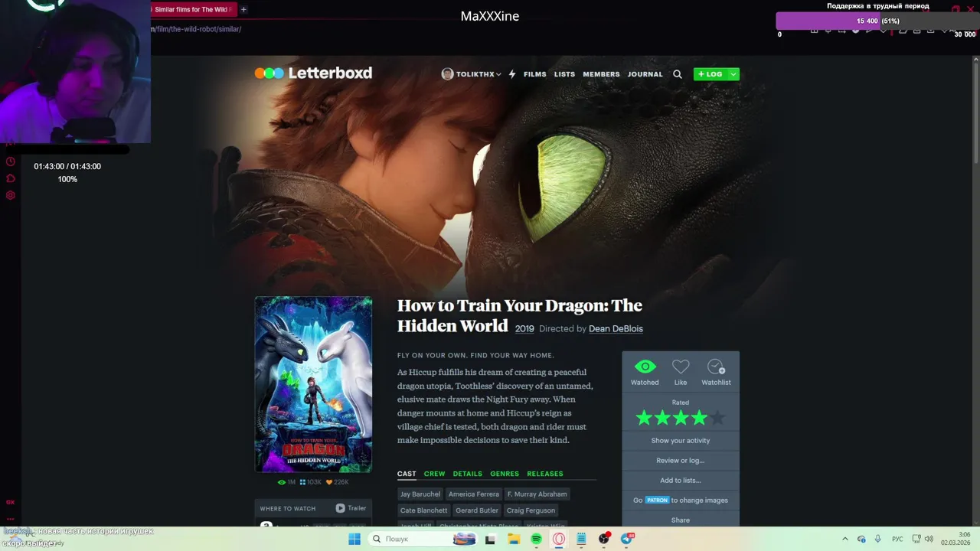Select the CAST tab
This screenshot has height=551, width=980.
407,474
